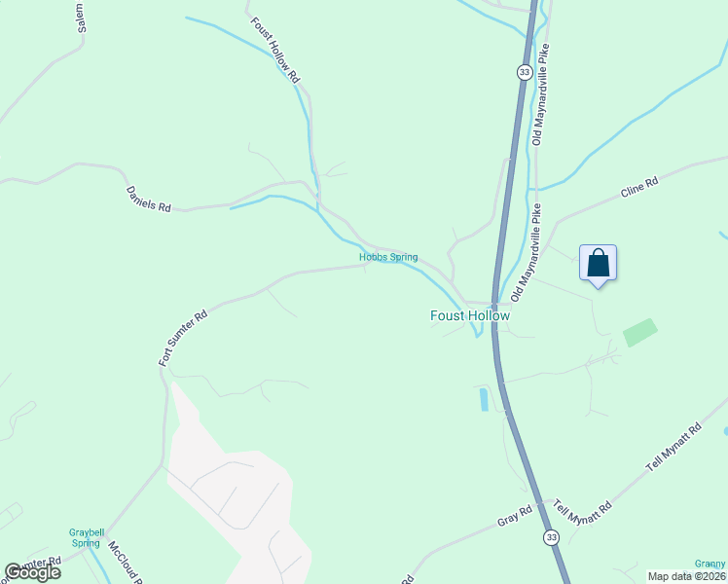
Task: Open the Google logo link
Action: point(33,572)
